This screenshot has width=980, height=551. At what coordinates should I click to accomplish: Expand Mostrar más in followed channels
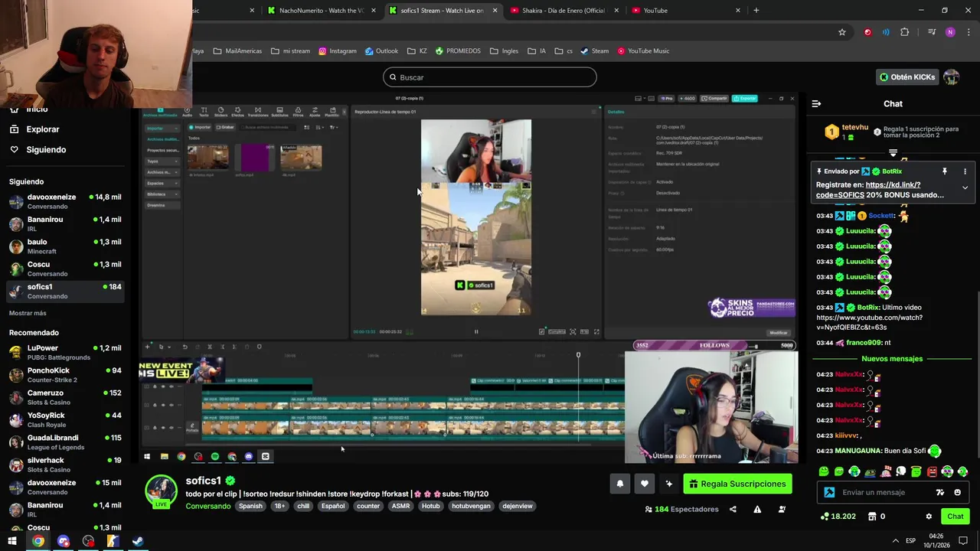[28, 313]
